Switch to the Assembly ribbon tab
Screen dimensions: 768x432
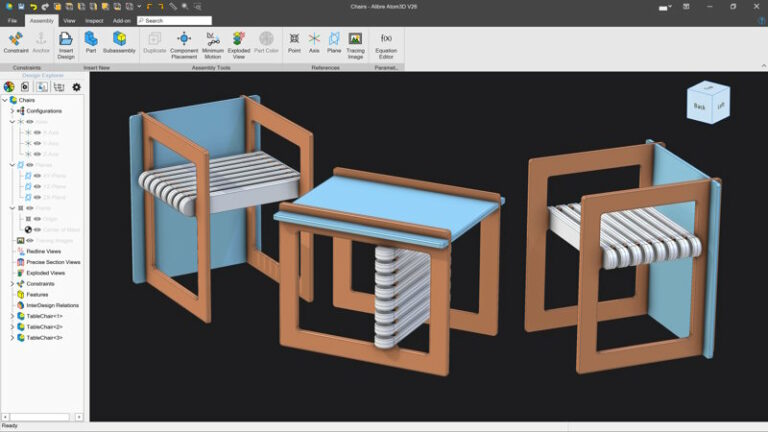tap(42, 21)
